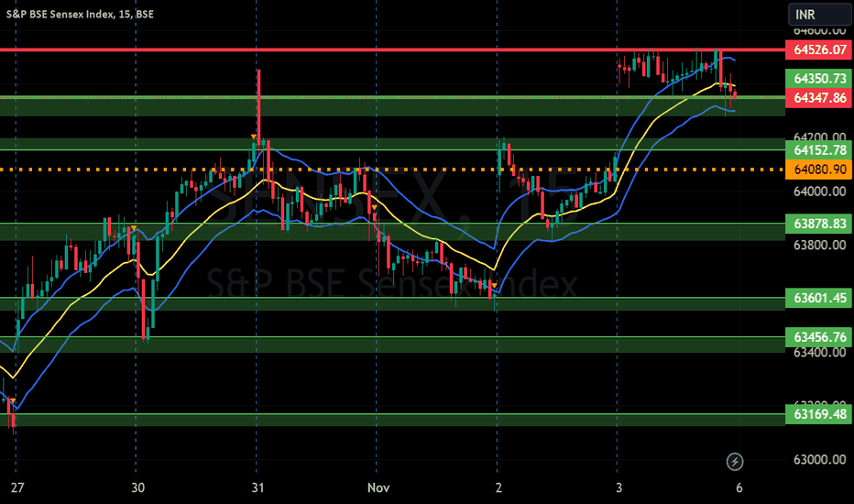Select the 63456.76 support level label

point(819,337)
